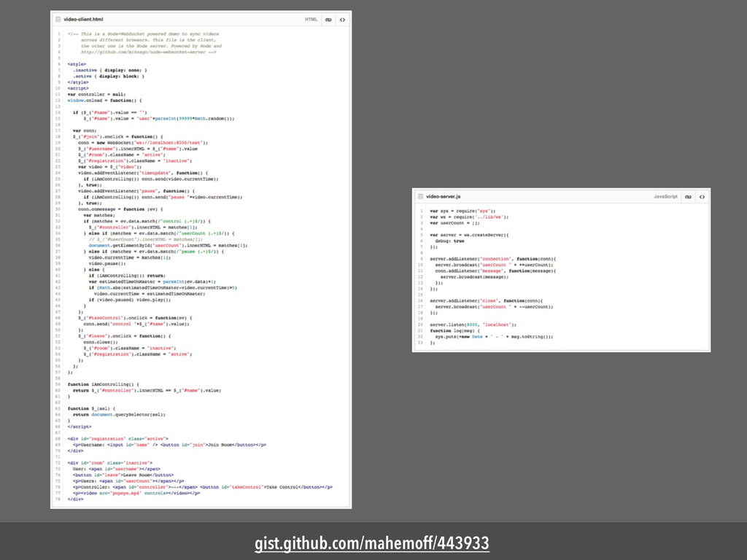The width and height of the screenshot is (747, 560).
Task: Click the permalink chain icon in video-server.js header
Action: coord(688,197)
